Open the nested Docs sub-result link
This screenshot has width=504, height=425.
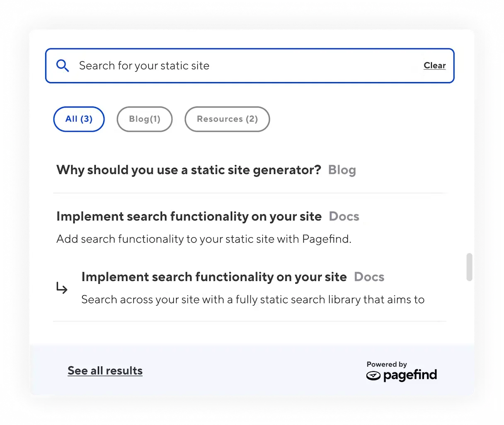coord(214,277)
